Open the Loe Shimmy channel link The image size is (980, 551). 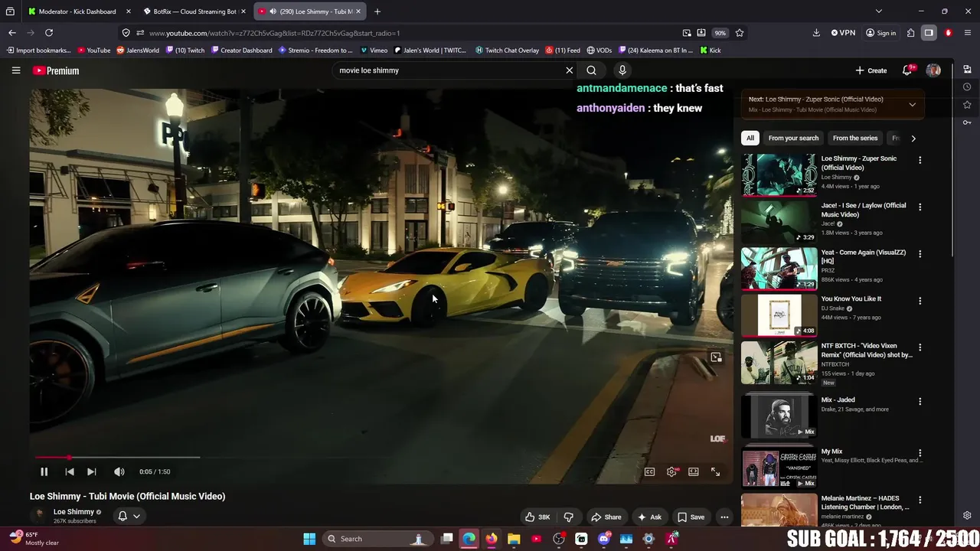[x=73, y=511]
